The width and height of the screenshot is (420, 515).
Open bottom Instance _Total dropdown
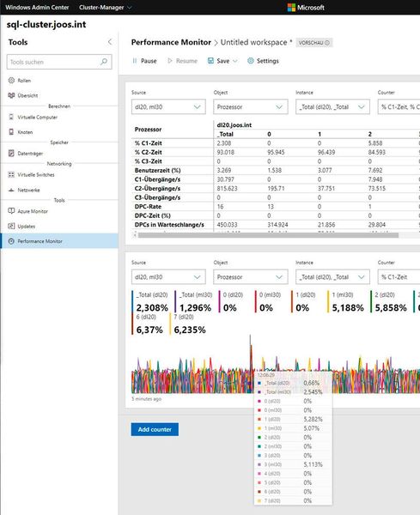tap(332, 277)
